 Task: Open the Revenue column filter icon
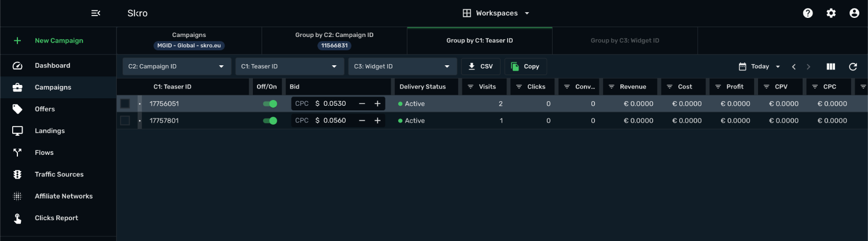pos(611,87)
